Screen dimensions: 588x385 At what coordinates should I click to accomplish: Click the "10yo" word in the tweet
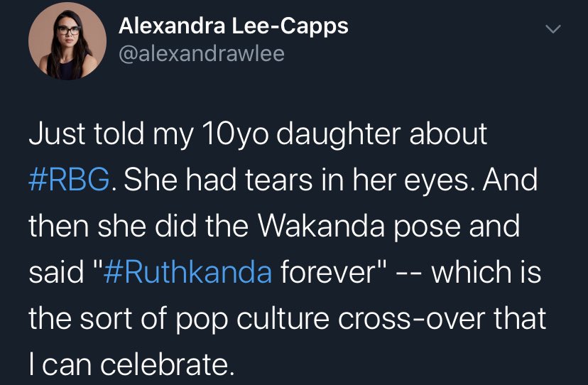click(235, 134)
